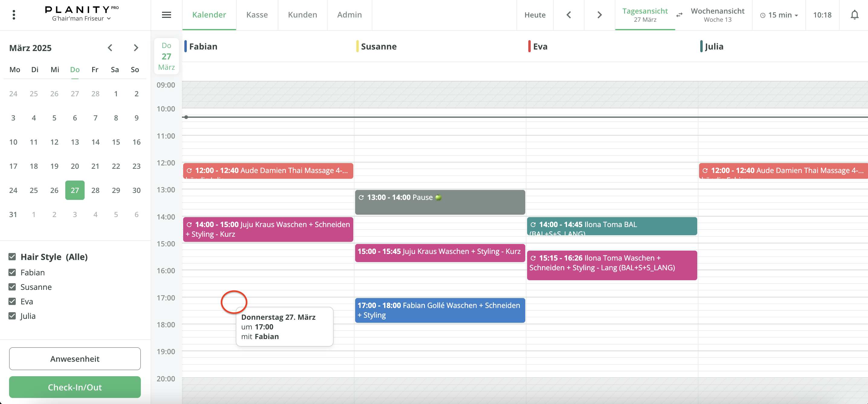Image resolution: width=868 pixels, height=404 pixels.
Task: Click Susanne's yellow color marker
Action: coord(357,46)
